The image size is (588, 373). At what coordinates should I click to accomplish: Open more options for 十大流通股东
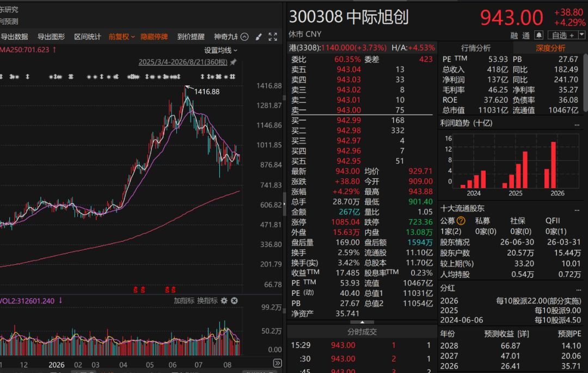pyautogui.click(x=577, y=209)
